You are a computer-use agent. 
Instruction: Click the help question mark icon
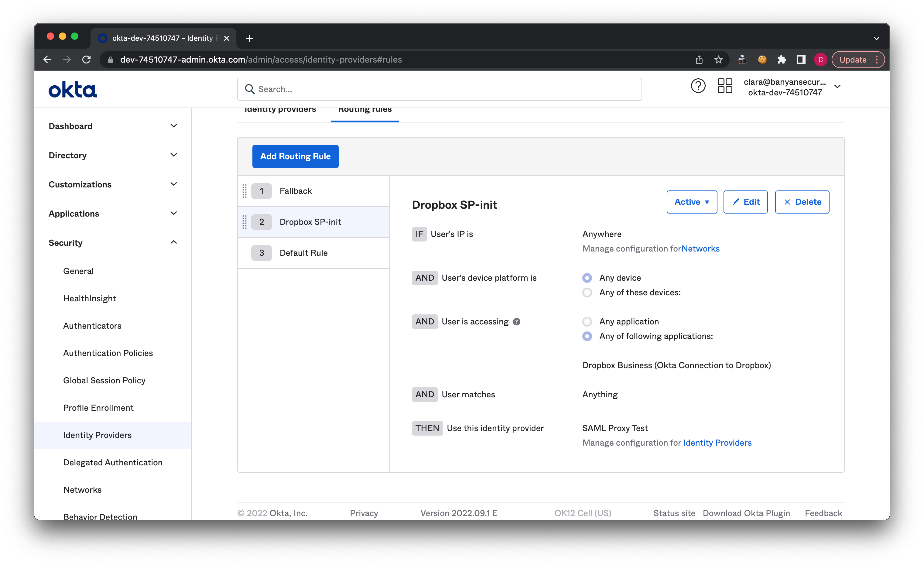click(698, 86)
